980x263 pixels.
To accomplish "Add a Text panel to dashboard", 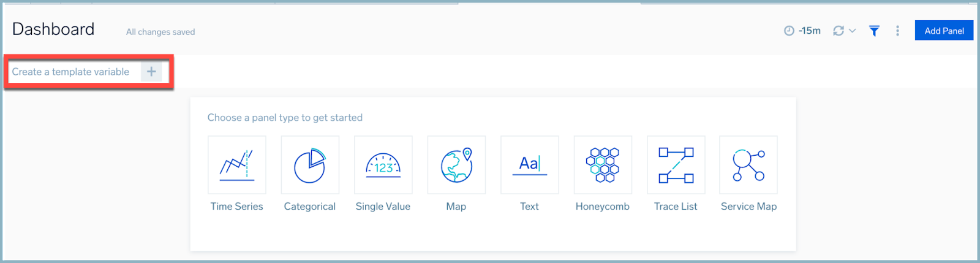I will pyautogui.click(x=529, y=165).
